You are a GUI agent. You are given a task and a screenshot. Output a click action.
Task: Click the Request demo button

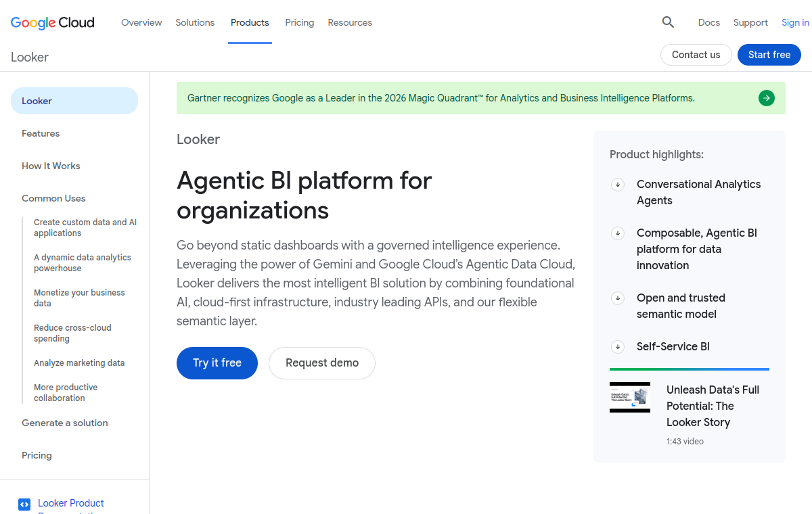pos(322,363)
